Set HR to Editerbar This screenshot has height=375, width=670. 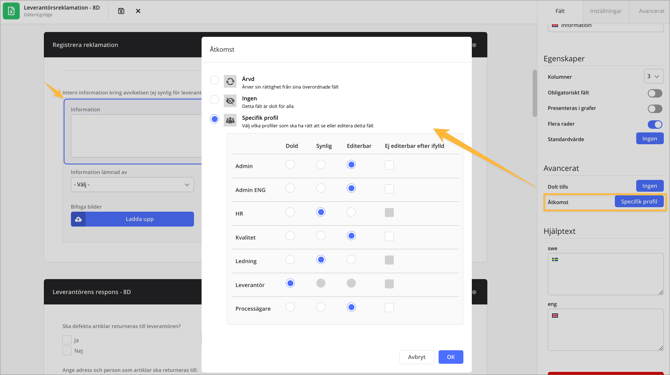[351, 212]
